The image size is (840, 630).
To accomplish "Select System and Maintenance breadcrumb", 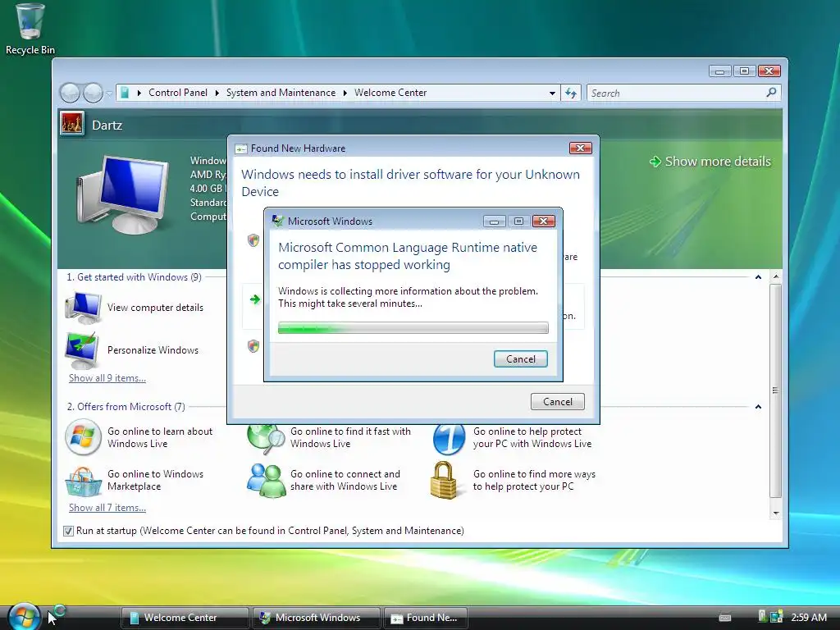I will [281, 93].
